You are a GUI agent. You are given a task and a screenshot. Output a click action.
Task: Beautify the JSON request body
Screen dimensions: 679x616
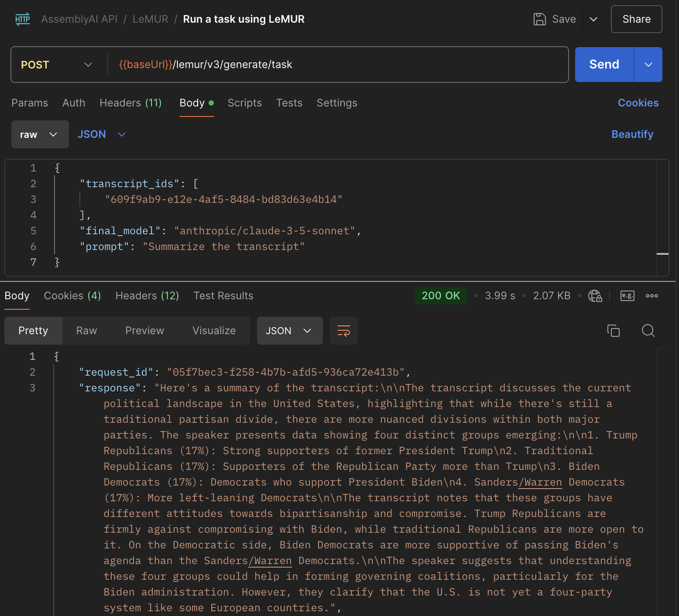coord(632,134)
